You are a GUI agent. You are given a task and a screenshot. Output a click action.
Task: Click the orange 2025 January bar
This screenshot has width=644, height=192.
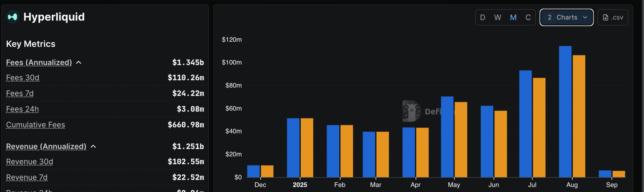[x=307, y=148]
